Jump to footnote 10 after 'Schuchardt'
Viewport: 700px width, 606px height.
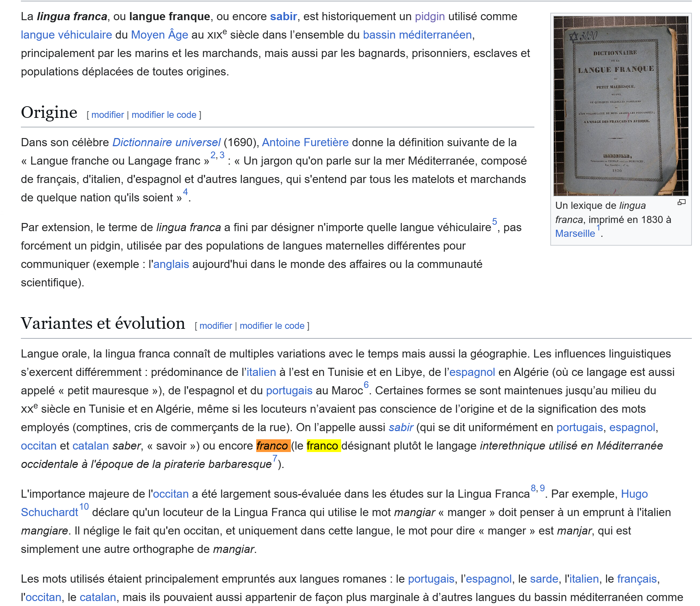coord(84,507)
